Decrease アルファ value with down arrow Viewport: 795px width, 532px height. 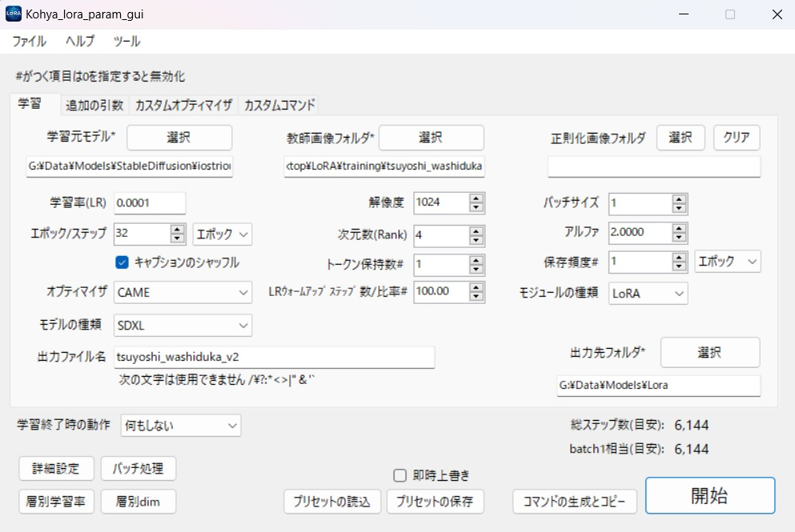679,238
